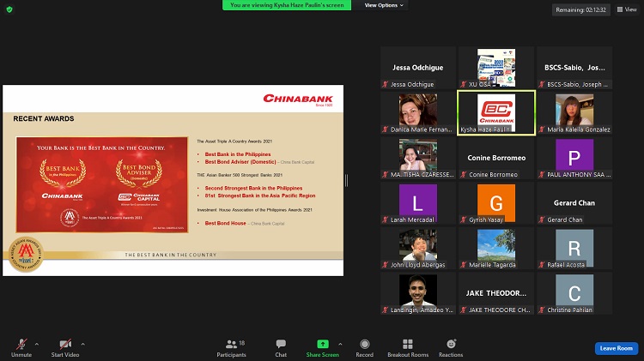Click the Asset Asian Awards gold seal
This screenshot has width=644, height=361.
point(27,255)
